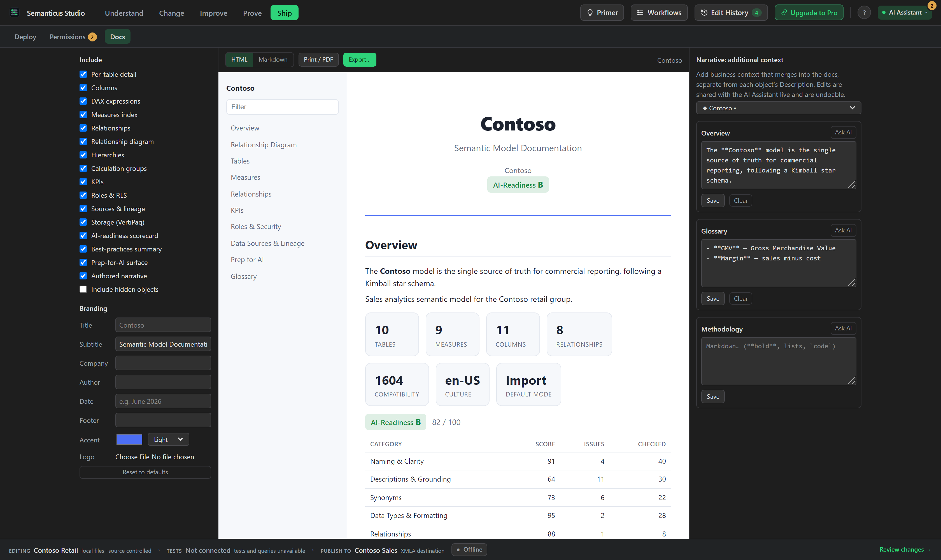Click the Accent blue color swatch
The image size is (941, 560).
pos(129,439)
